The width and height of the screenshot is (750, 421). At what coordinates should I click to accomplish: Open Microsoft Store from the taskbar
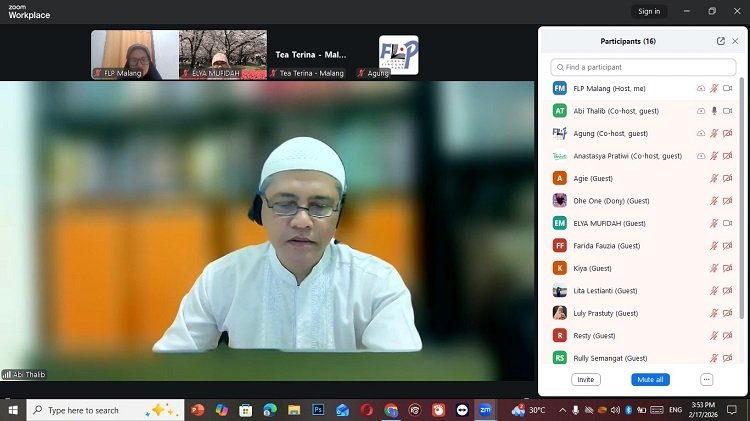point(245,410)
